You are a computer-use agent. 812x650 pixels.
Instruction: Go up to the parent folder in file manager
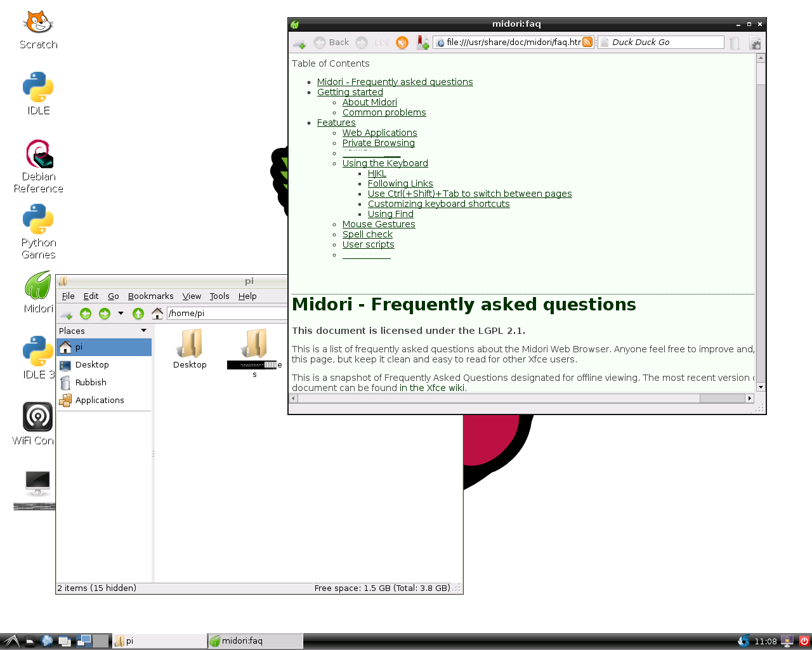click(138, 314)
